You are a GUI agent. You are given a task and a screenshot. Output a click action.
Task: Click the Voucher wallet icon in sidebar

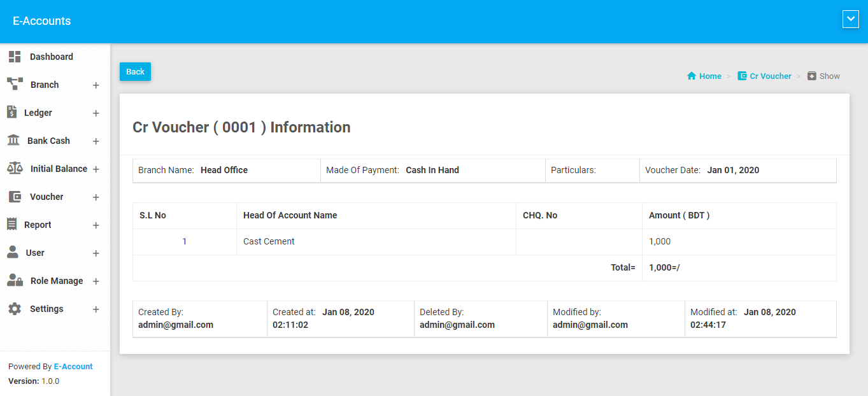coord(15,197)
